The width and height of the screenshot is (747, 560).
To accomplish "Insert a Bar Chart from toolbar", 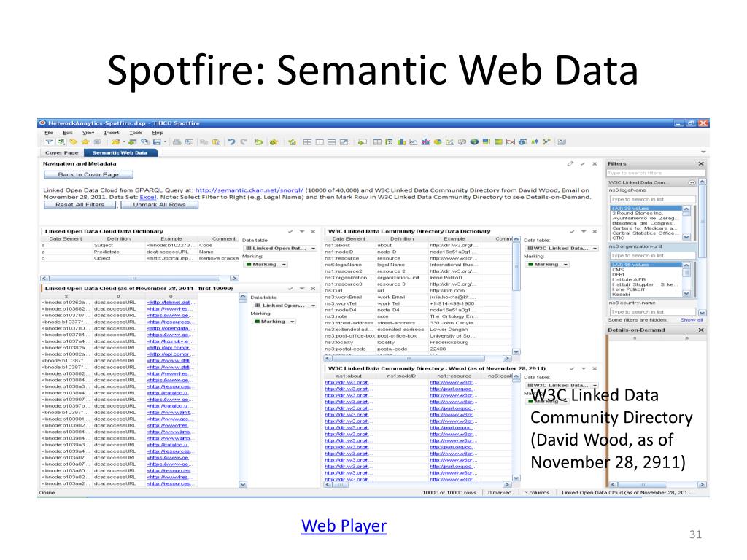I will pyautogui.click(x=401, y=142).
